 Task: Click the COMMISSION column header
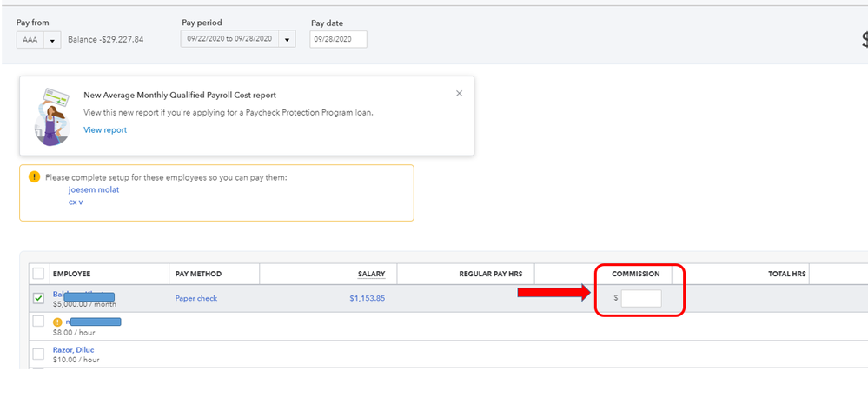[635, 274]
